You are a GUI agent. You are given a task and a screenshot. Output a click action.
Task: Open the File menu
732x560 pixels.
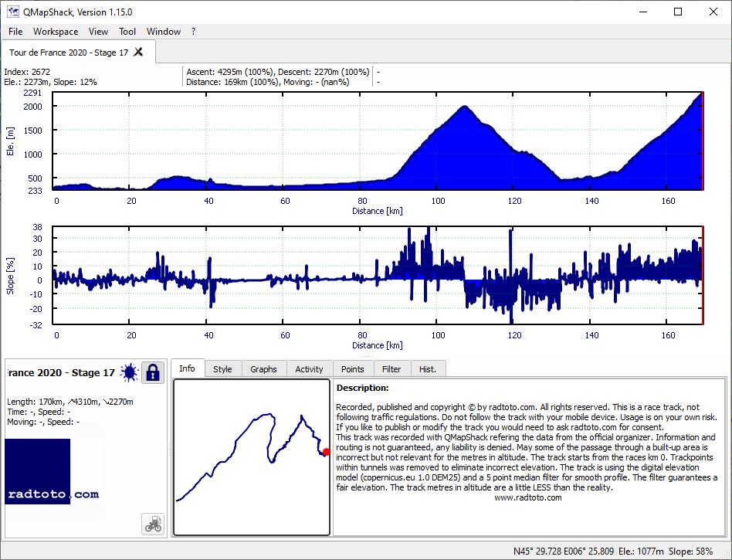tap(15, 32)
